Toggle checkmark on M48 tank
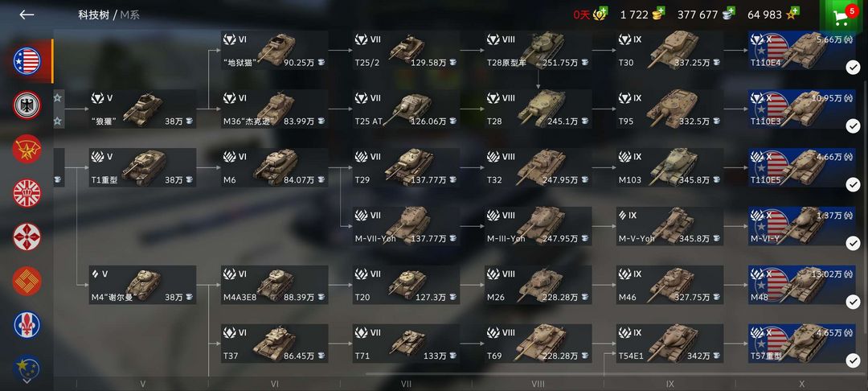The image size is (868, 391). pyautogui.click(x=853, y=302)
